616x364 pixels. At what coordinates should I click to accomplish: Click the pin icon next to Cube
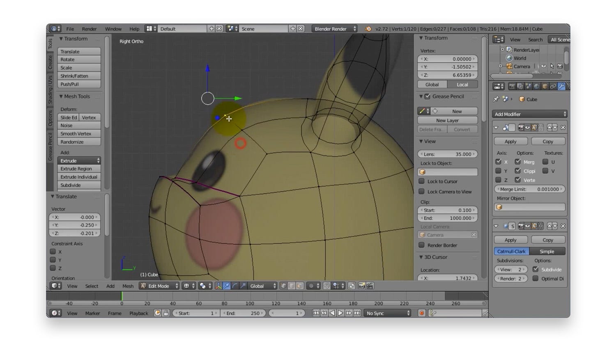tap(496, 99)
